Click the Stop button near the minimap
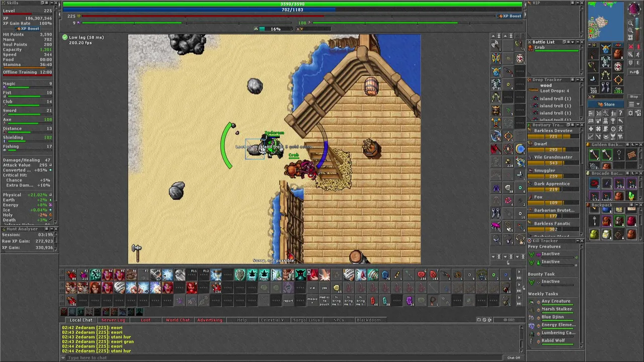Viewport: 644px width, 362px height. point(634,97)
